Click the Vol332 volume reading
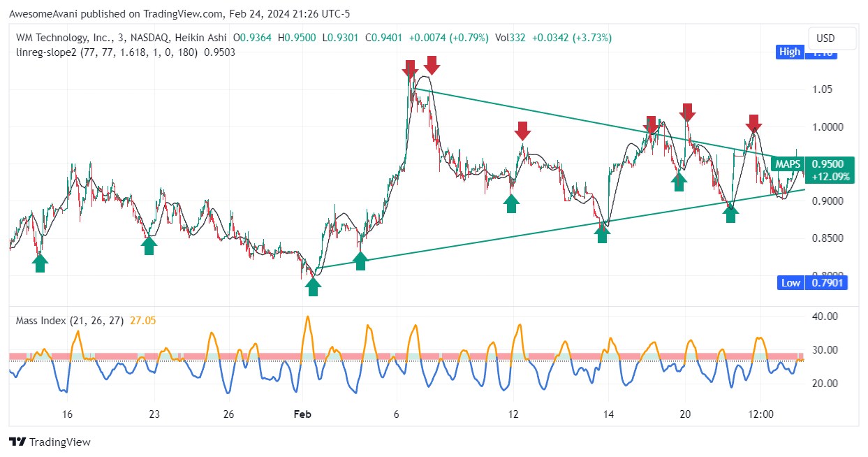Screen dimensions: 868x457 pyautogui.click(x=510, y=38)
